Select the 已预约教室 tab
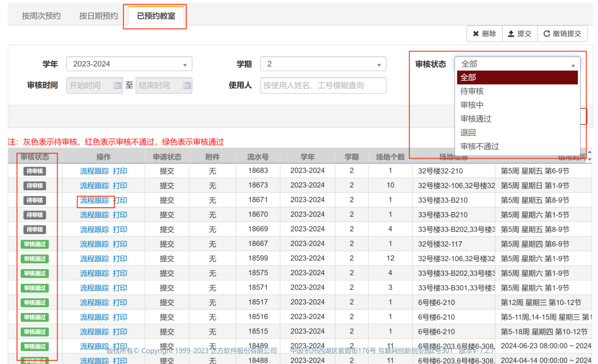The height and width of the screenshot is (364, 598). [x=156, y=16]
